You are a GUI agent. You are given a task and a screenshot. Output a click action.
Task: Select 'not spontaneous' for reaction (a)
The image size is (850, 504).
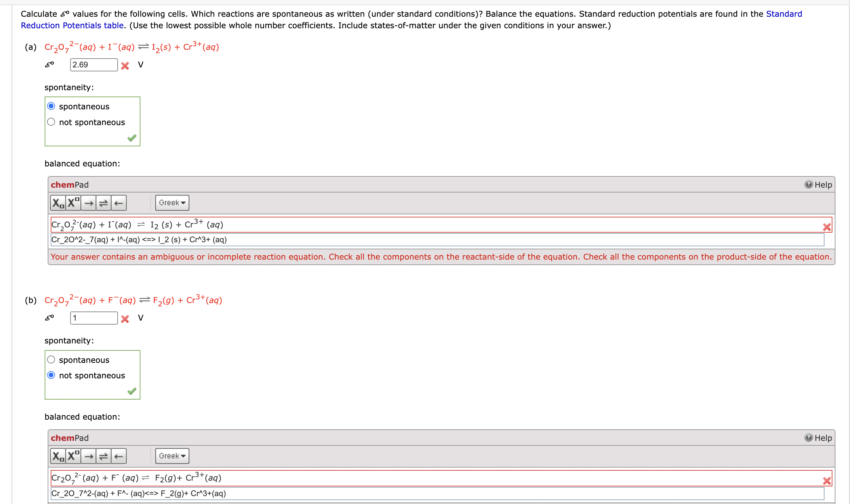[51, 122]
